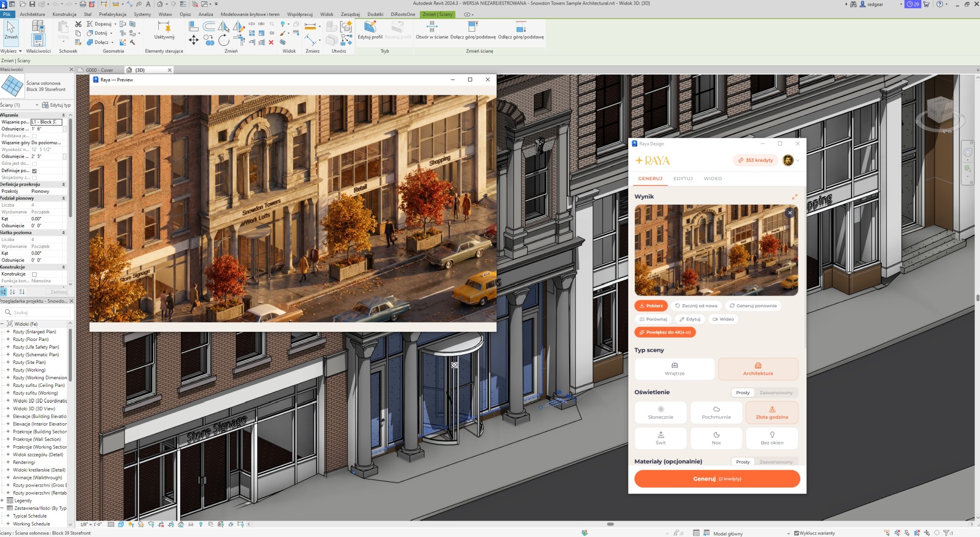The image size is (980, 537).
Task: Click the filter icon in status bar
Action: point(946,533)
